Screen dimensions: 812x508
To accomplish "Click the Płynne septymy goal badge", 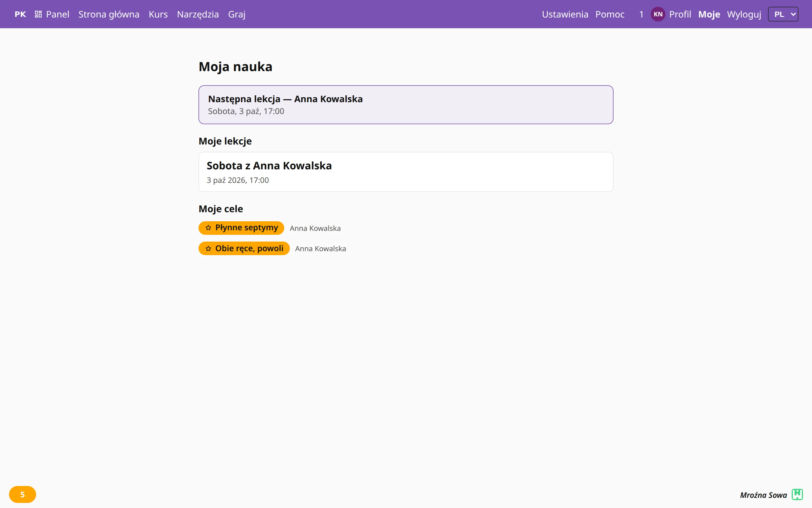I will tap(241, 228).
